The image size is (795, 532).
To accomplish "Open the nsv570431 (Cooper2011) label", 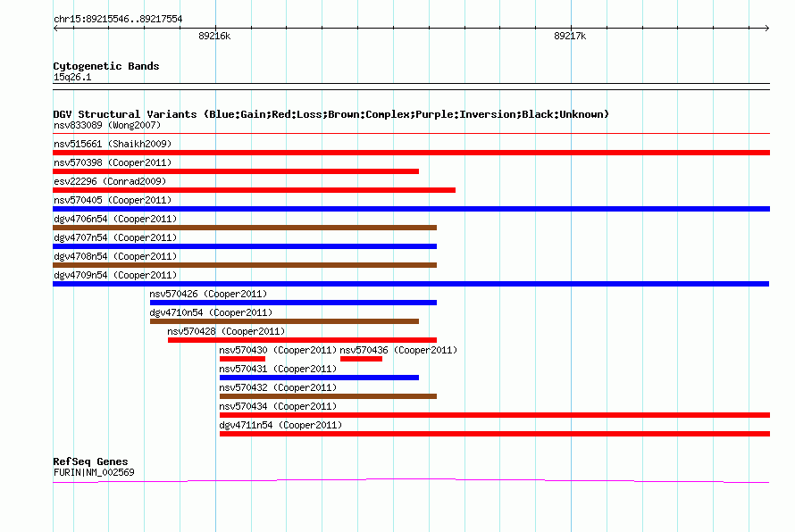I will [x=278, y=369].
